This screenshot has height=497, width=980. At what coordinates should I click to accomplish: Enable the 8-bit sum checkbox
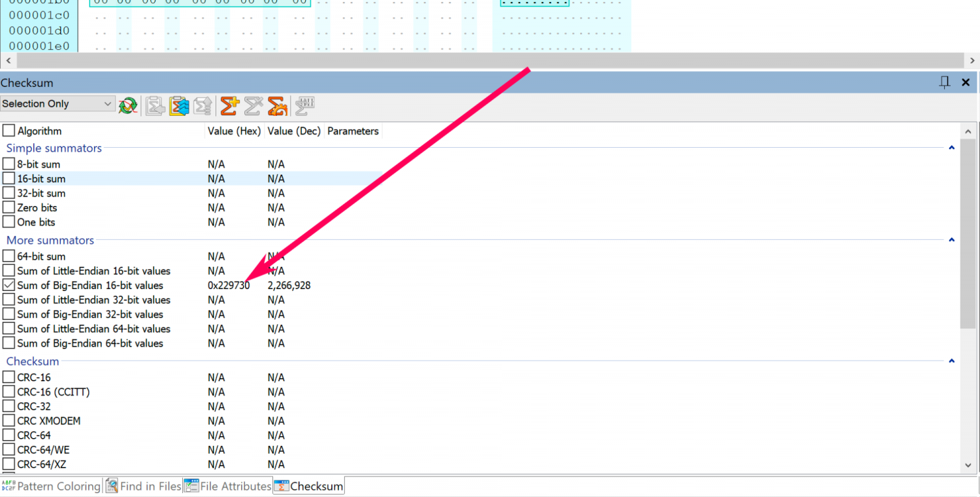pyautogui.click(x=8, y=164)
